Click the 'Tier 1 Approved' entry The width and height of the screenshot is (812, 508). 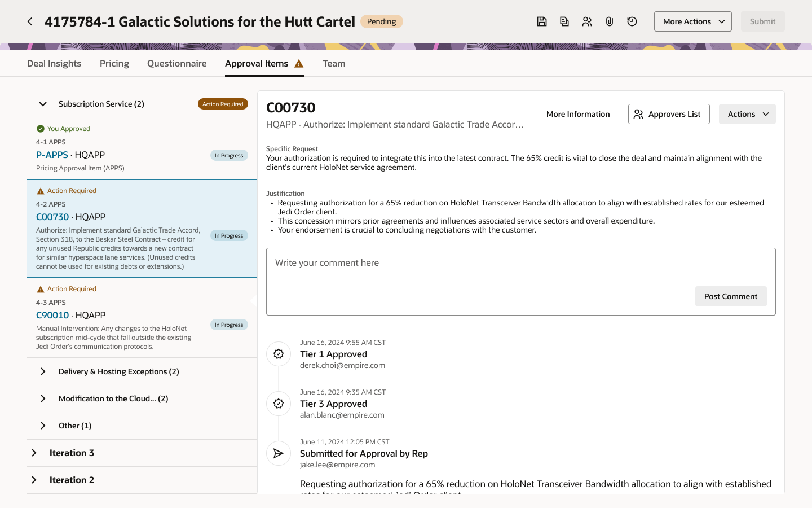[333, 354]
